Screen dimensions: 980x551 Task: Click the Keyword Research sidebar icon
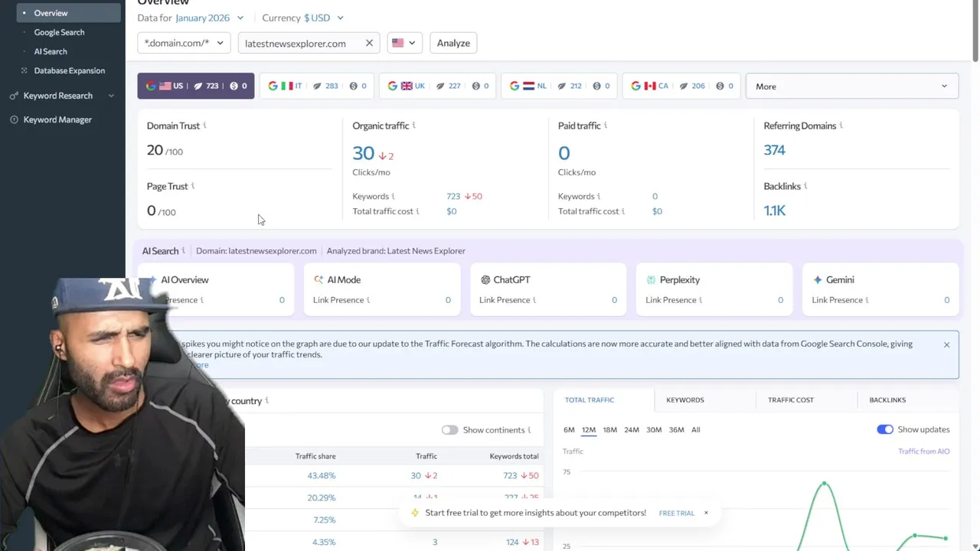tap(14, 96)
